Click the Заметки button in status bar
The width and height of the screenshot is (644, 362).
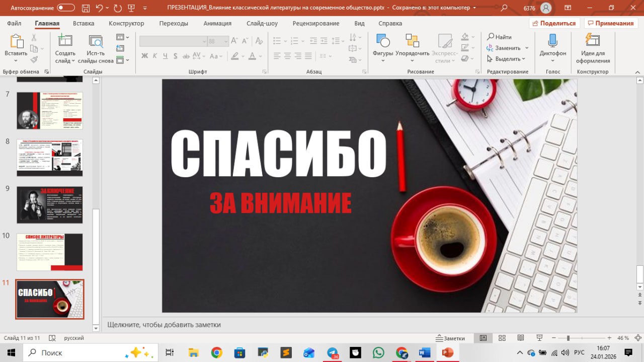[451, 338]
